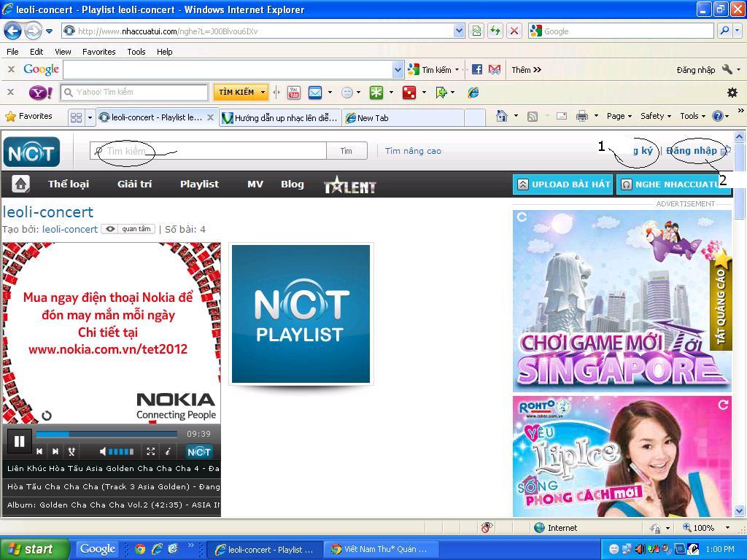Click the NCT Playlist cover thumbnail
The image size is (747, 560).
pos(301,314)
